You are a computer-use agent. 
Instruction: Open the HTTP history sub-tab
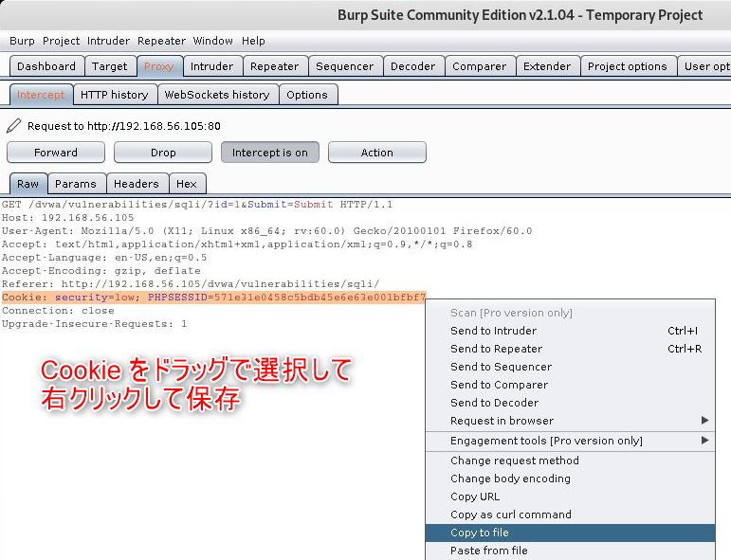114,95
